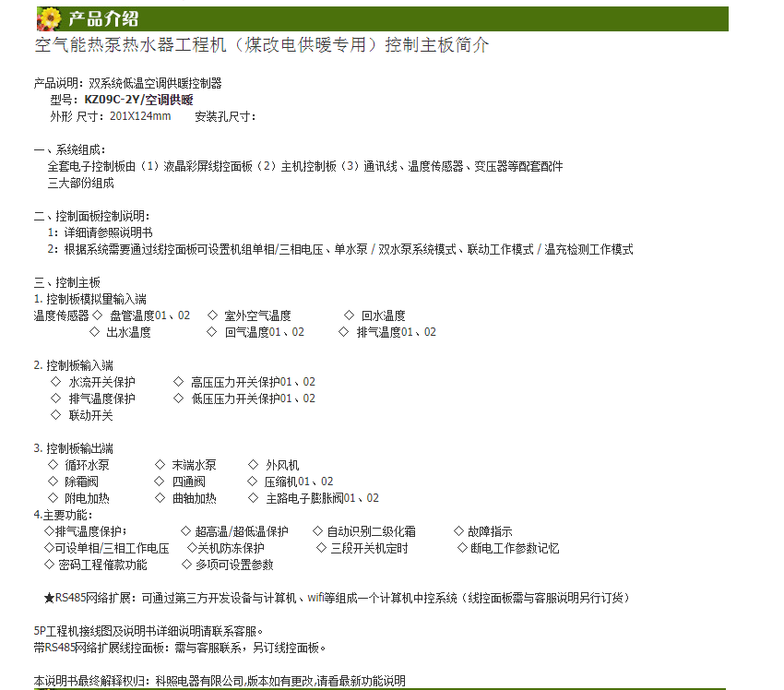784x690 pixels.
Task: Click the 关机防冻保护 feature
Action: click(x=231, y=548)
